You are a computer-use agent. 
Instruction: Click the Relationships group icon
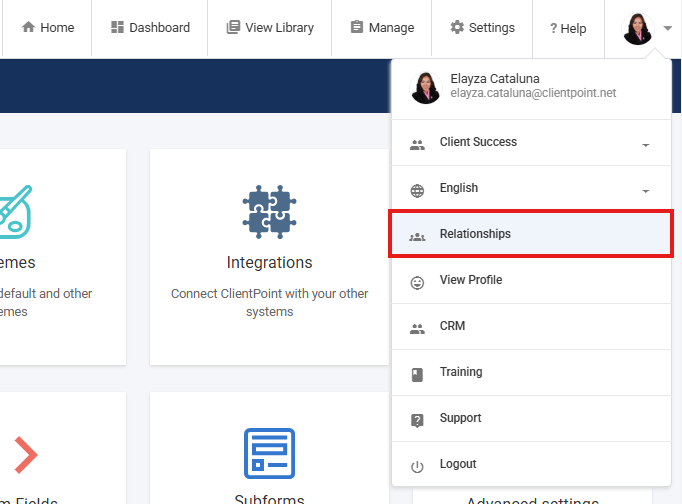pyautogui.click(x=417, y=237)
